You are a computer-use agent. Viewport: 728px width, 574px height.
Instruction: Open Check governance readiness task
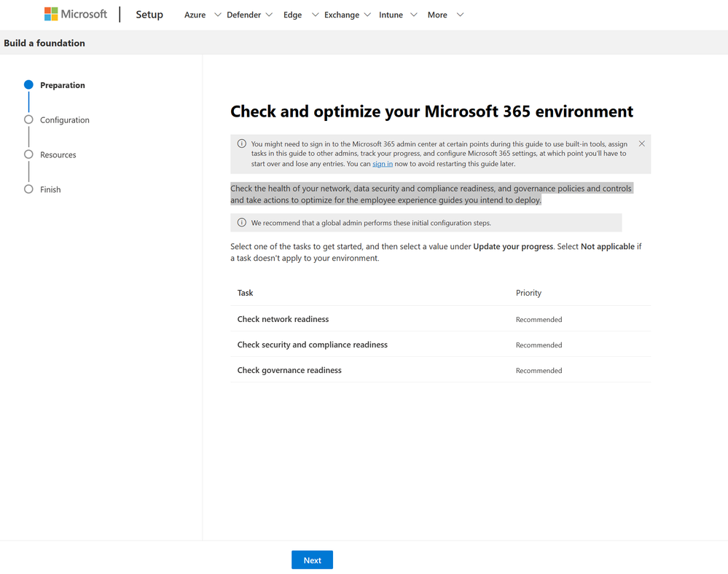289,370
